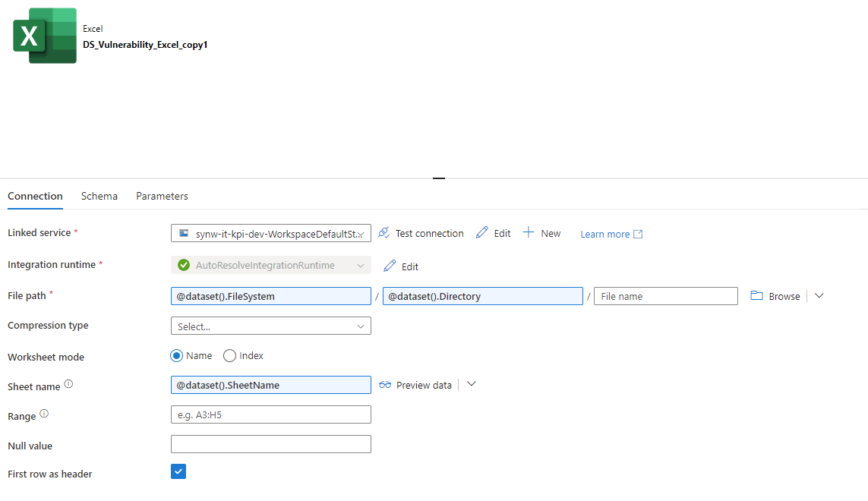Click the Preview data button

pyautogui.click(x=415, y=385)
